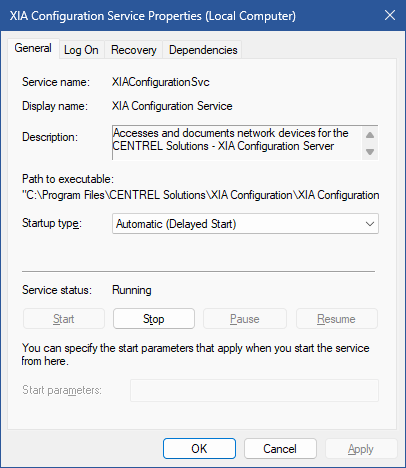Select the path to executable text
This screenshot has height=468, width=406.
pyautogui.click(x=201, y=195)
